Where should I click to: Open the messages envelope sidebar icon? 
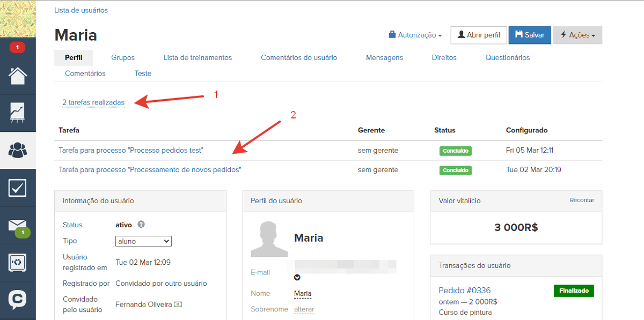pyautogui.click(x=18, y=226)
